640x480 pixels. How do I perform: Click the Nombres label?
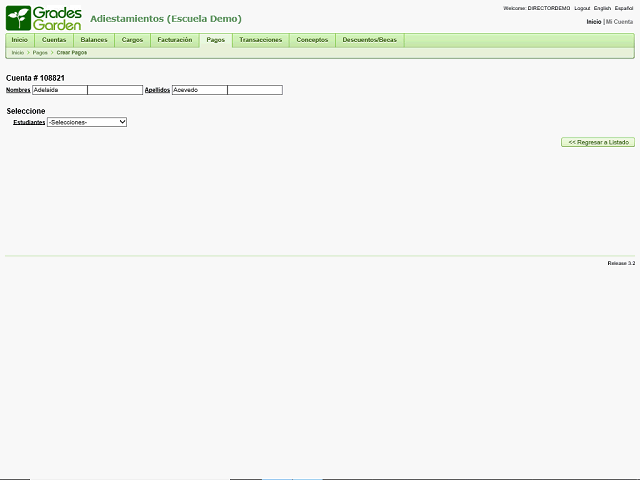pyautogui.click(x=18, y=90)
